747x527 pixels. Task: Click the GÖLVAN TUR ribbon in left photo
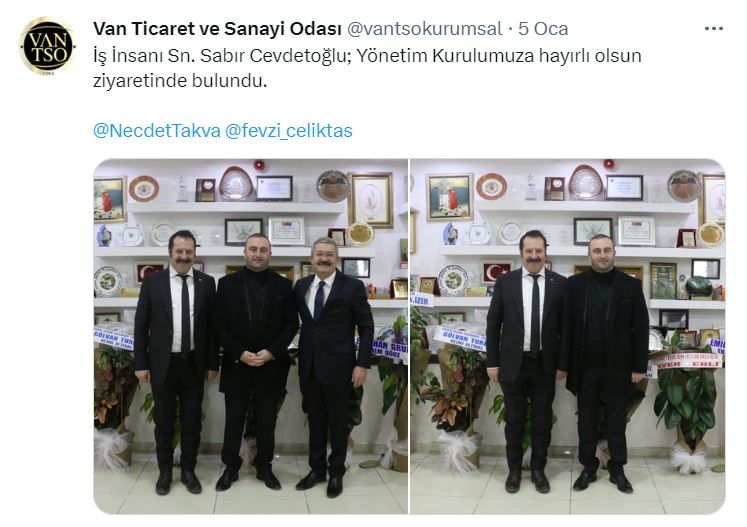114,338
